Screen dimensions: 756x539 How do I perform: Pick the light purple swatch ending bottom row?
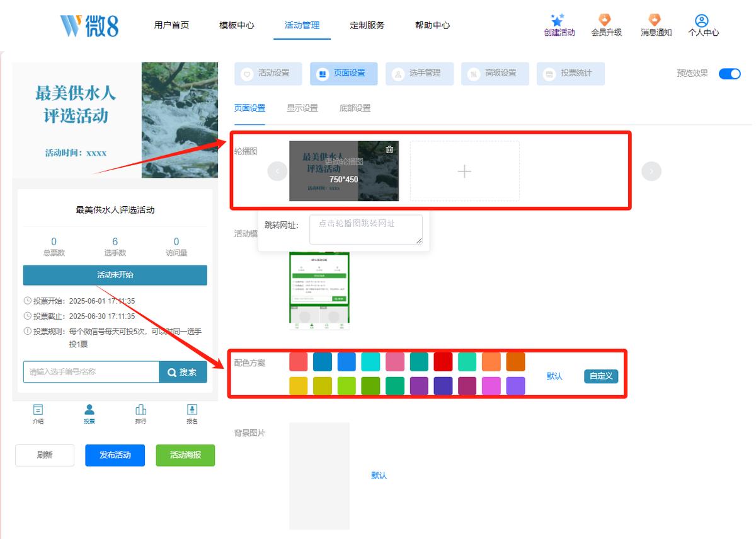point(515,386)
